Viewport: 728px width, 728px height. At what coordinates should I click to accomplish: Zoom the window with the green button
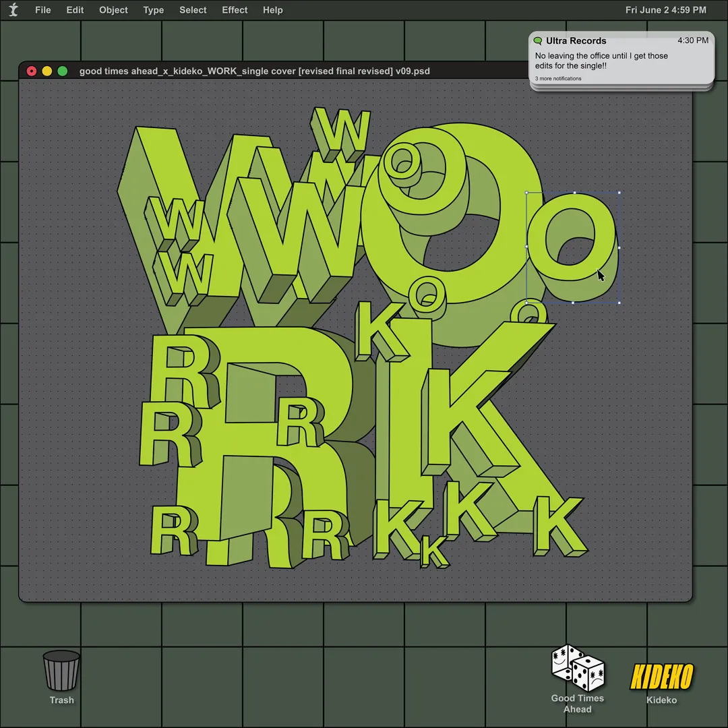click(63, 71)
